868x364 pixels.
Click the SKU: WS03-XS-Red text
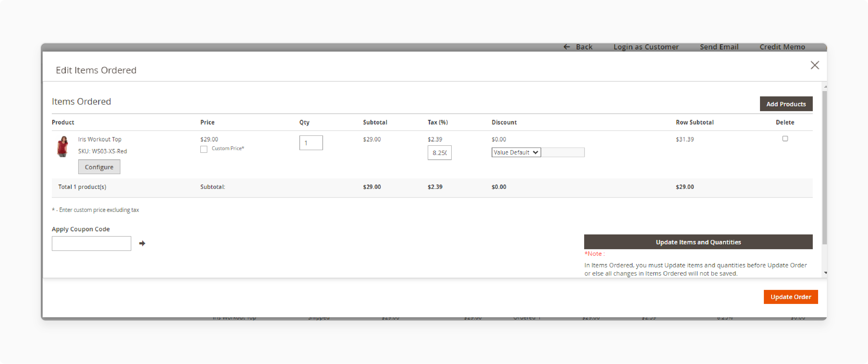[102, 151]
